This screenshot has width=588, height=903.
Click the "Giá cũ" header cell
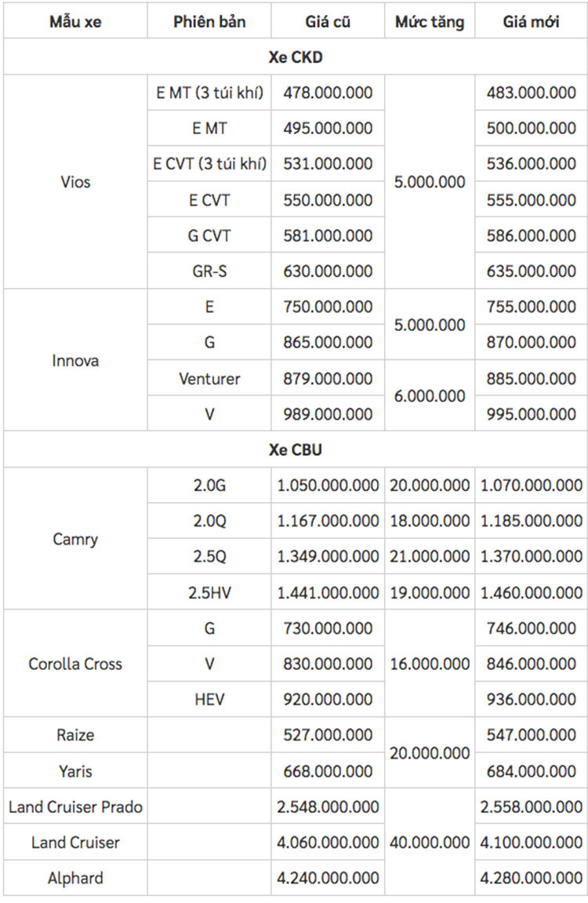click(x=328, y=21)
